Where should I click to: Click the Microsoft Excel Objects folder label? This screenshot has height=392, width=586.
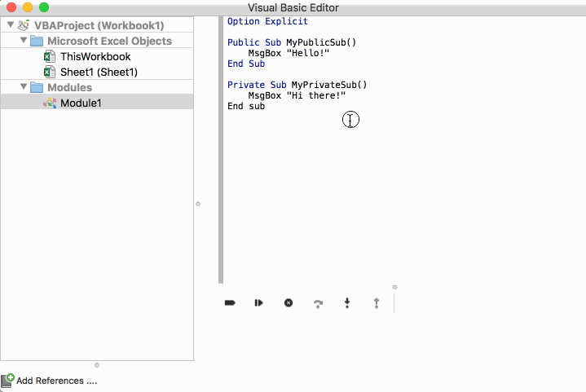(x=109, y=41)
